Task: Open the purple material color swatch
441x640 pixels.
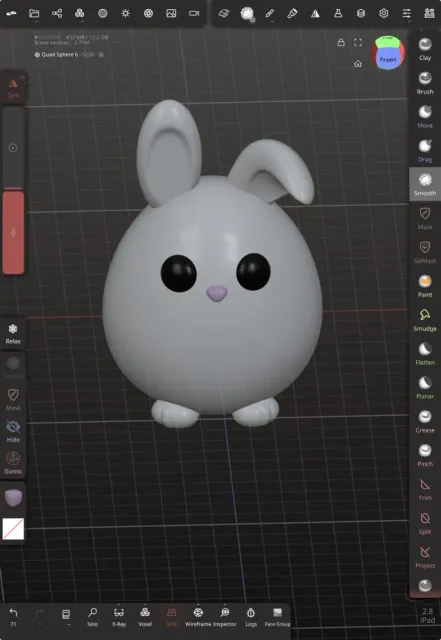Action: click(13, 498)
